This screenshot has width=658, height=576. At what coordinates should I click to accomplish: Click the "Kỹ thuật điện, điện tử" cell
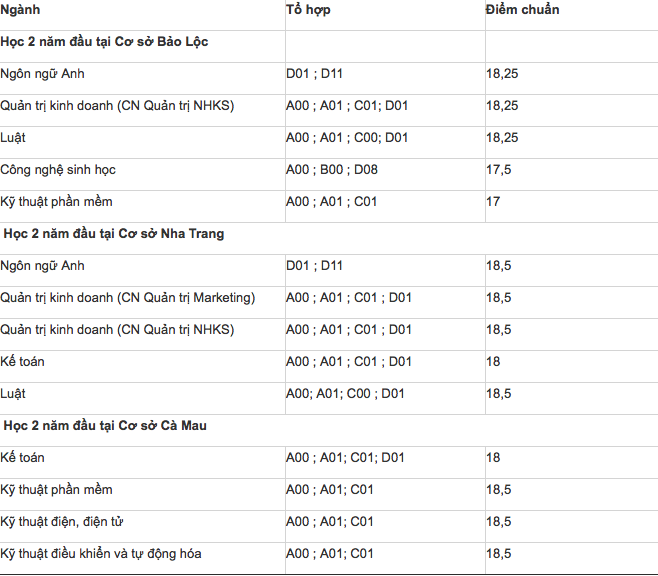tap(62, 522)
